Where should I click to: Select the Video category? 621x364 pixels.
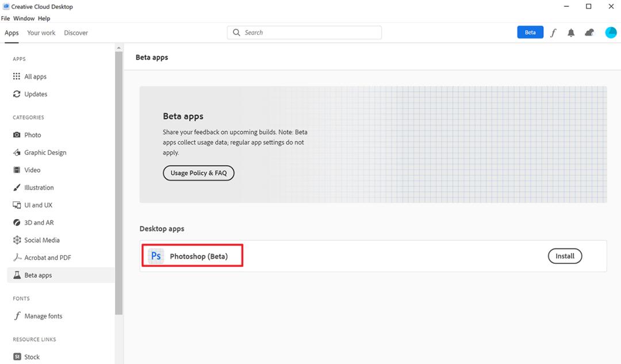coord(32,170)
